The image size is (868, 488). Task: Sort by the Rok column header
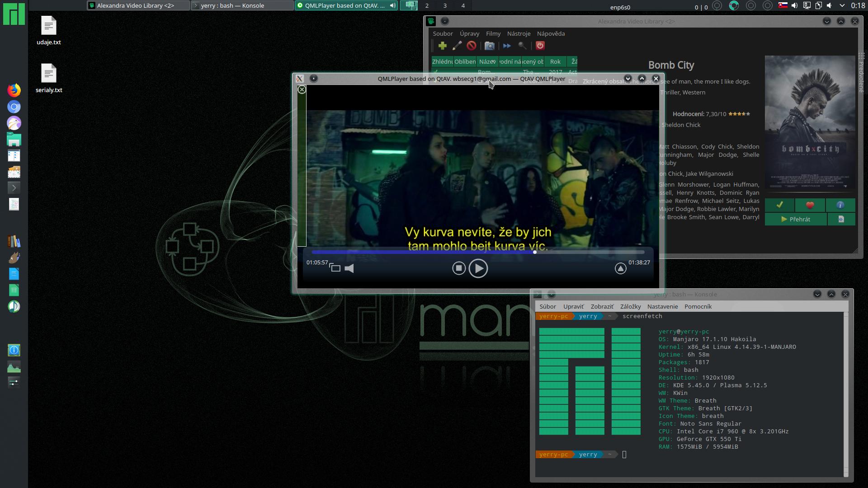click(555, 61)
